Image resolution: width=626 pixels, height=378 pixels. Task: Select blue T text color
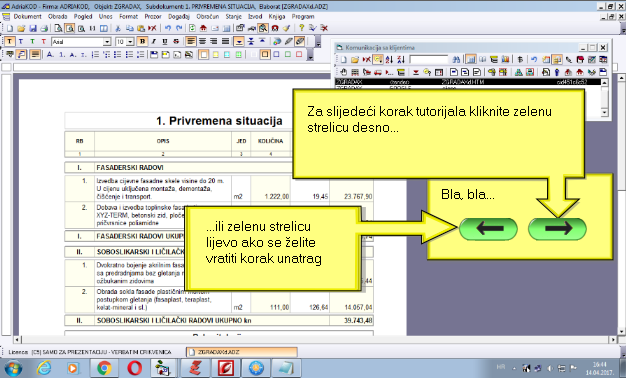coord(21,42)
